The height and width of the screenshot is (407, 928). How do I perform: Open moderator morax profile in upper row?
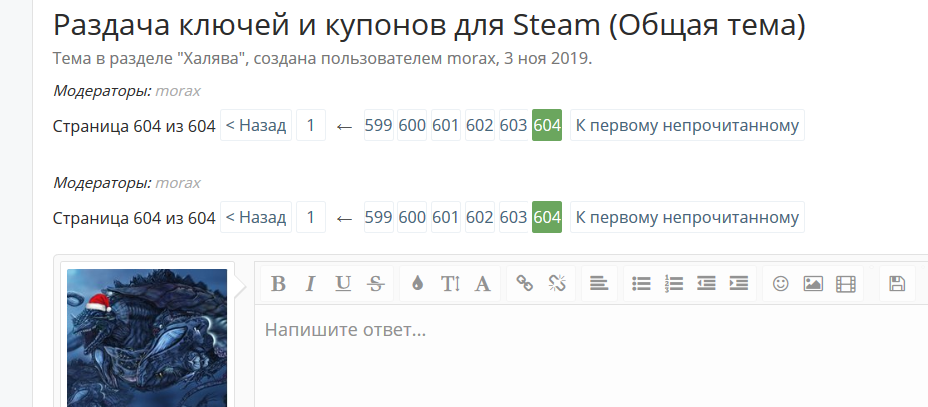coord(178,91)
